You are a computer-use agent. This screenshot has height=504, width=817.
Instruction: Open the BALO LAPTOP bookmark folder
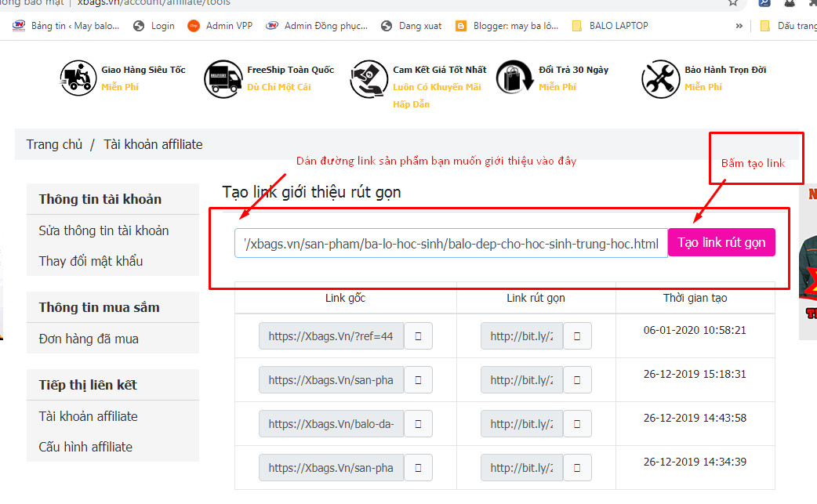(611, 26)
